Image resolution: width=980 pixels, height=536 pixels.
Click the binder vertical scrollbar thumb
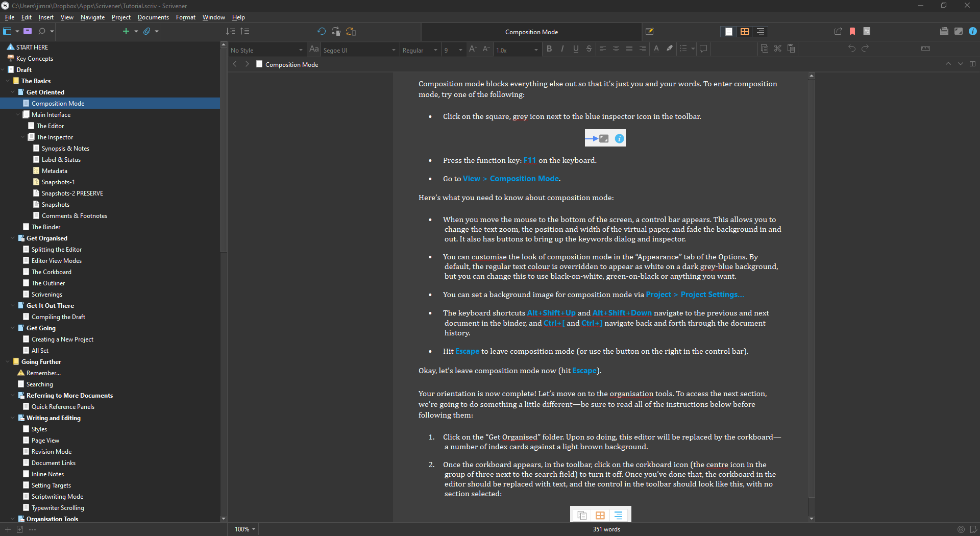tap(223, 151)
